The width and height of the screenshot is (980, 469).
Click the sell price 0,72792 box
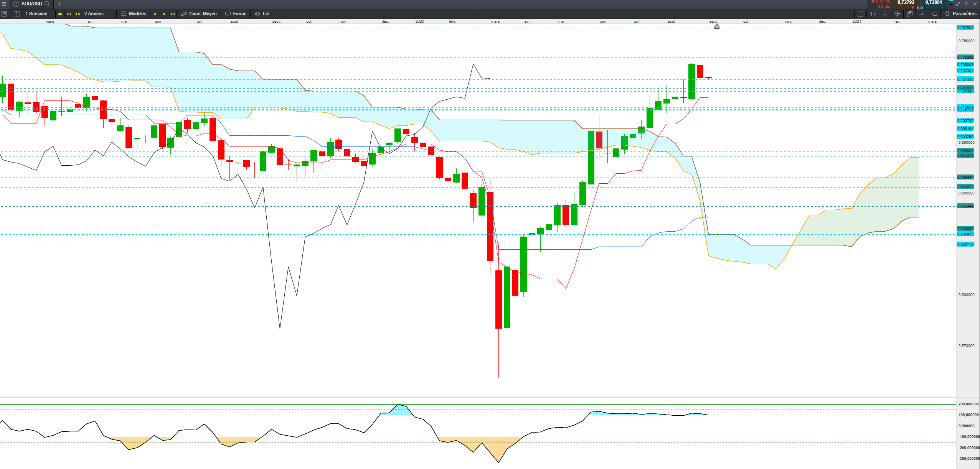(906, 3)
